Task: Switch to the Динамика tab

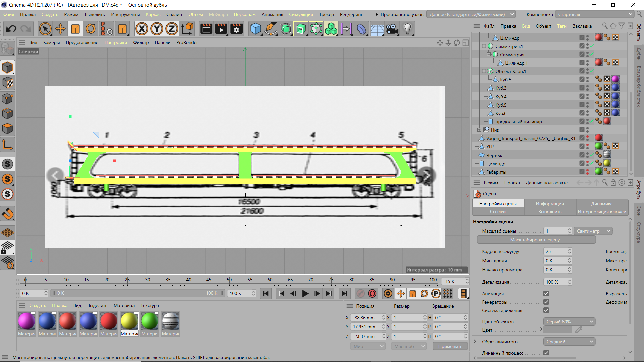Action: (602, 204)
